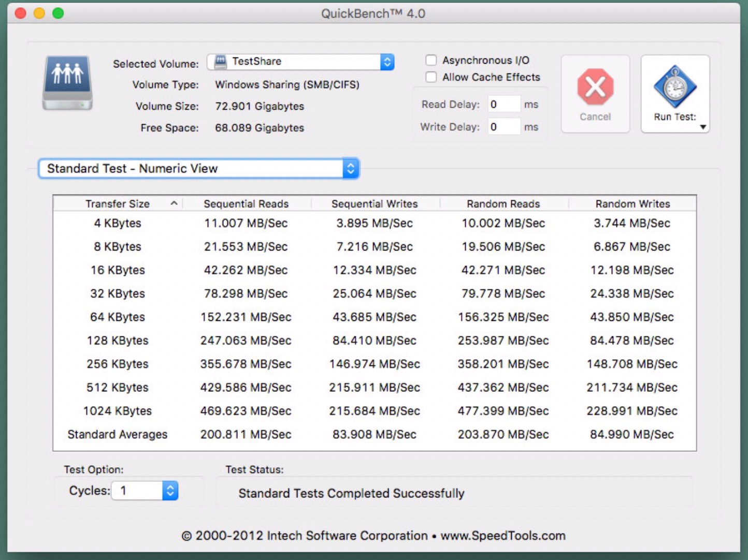This screenshot has width=748, height=560.
Task: Click the 72.901 Gigabytes volume size
Action: 260,106
